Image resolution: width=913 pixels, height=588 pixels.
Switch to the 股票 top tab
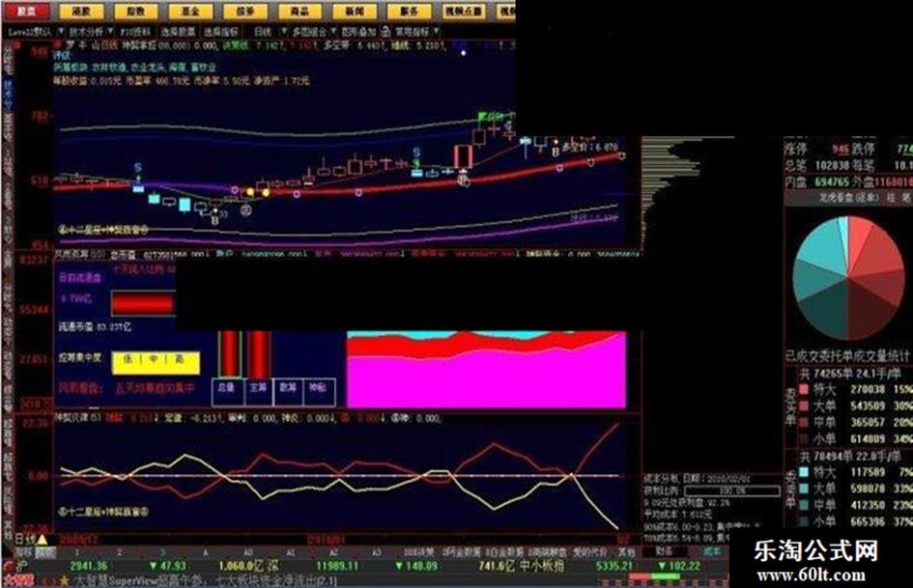tap(26, 11)
